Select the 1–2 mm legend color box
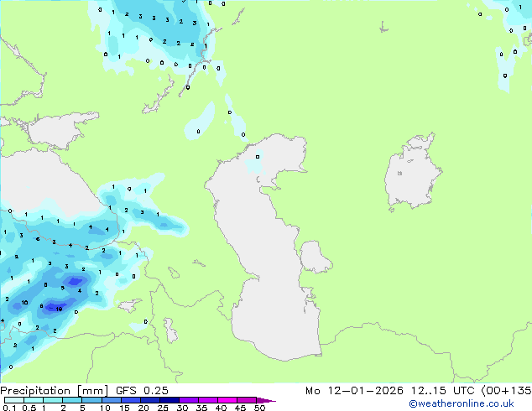 pyautogui.click(x=53, y=400)
